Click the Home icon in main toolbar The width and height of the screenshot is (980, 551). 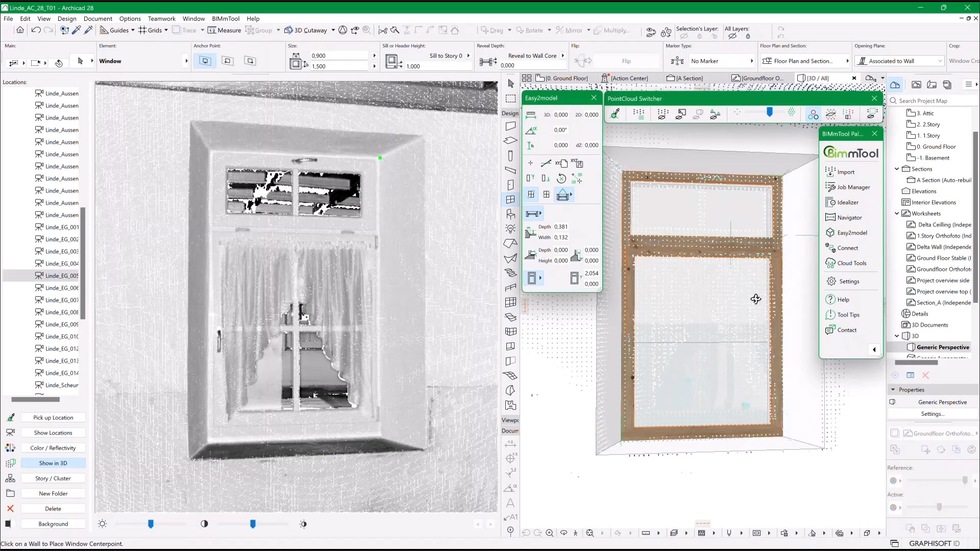20,30
